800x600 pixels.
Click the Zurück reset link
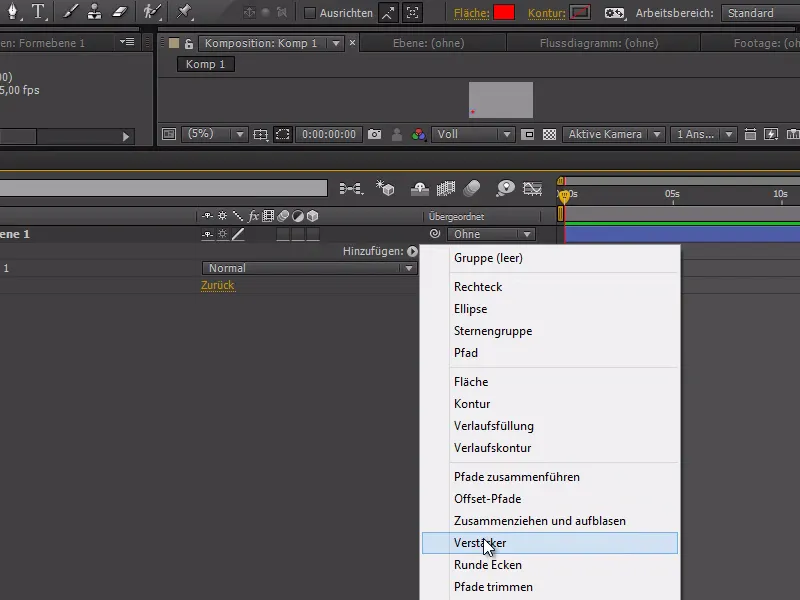tap(217, 285)
